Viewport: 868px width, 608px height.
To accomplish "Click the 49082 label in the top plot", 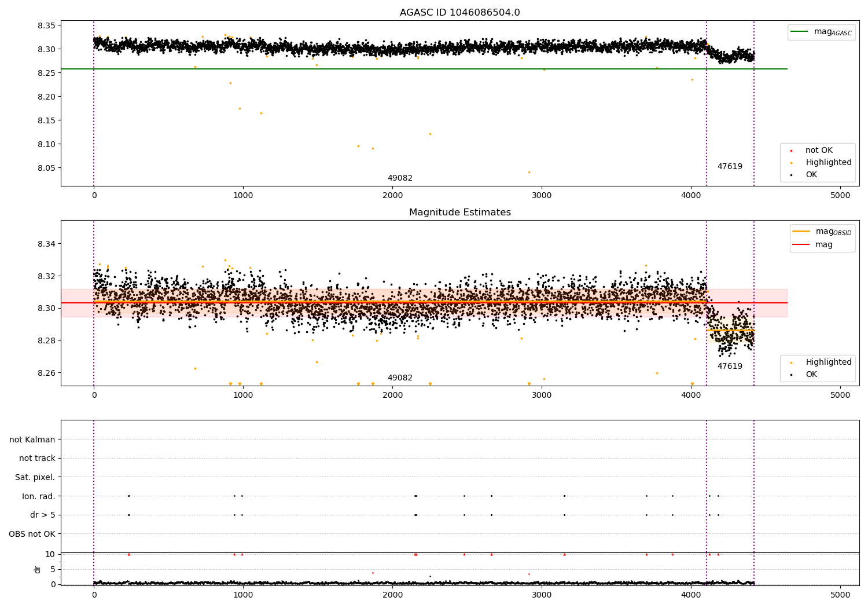I will click(400, 178).
